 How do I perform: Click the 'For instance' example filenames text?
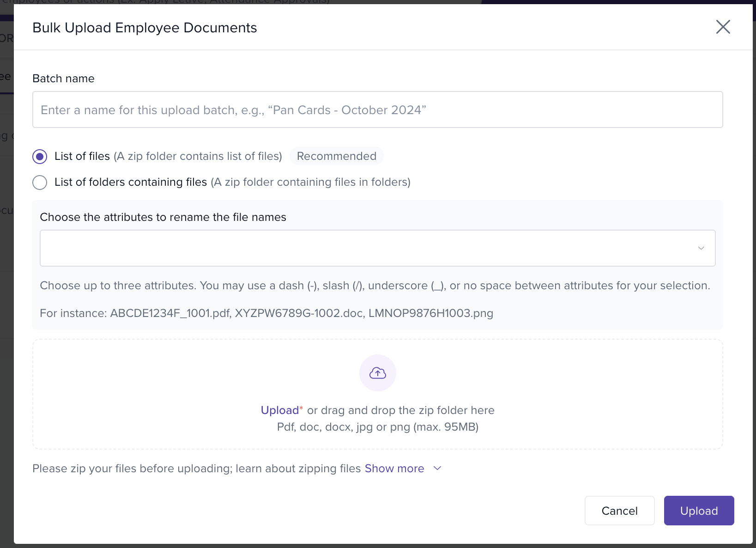click(x=266, y=313)
